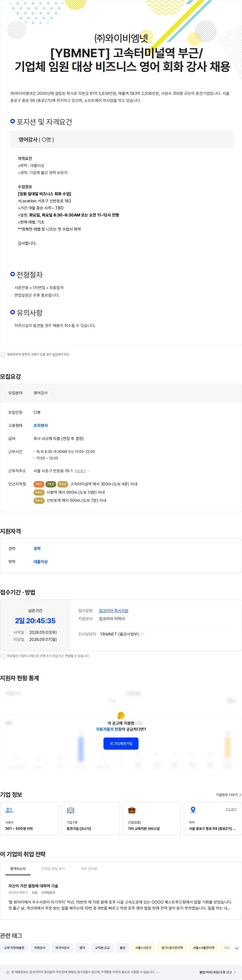Click info icon beside 채용정보 notice

(x=3, y=355)
